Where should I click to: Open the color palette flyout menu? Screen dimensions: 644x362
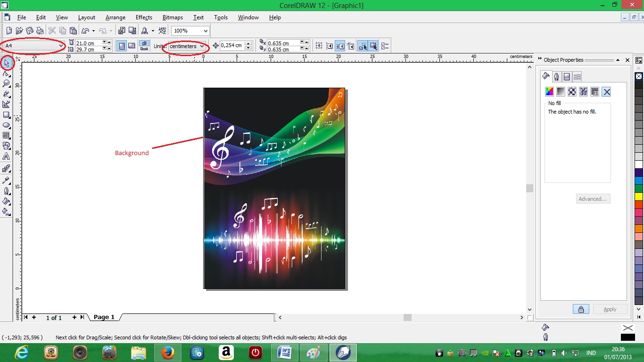(x=639, y=60)
